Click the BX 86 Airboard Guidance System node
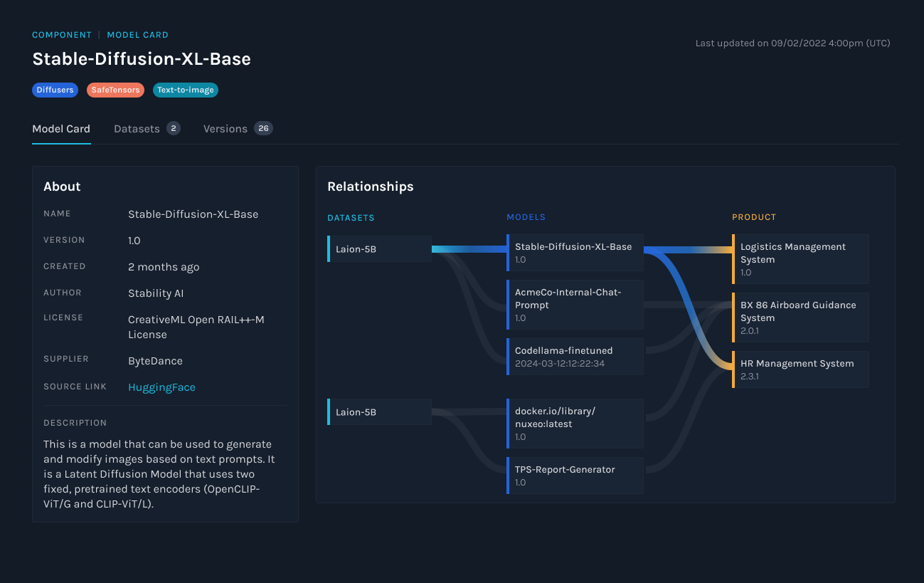 800,317
